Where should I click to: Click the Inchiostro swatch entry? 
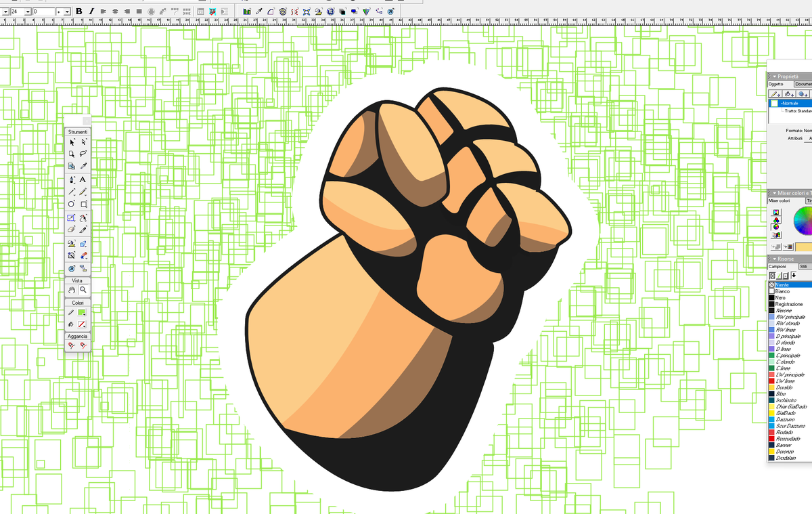coord(790,400)
